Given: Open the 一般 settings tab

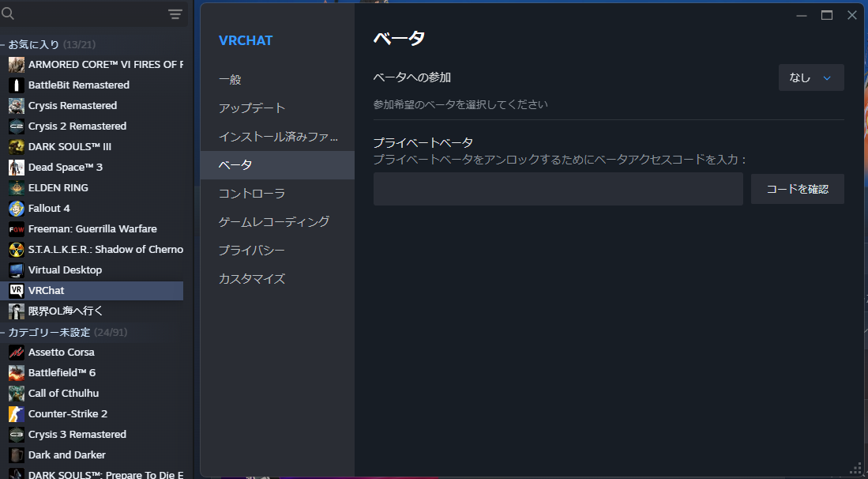Looking at the screenshot, I should pos(277,79).
